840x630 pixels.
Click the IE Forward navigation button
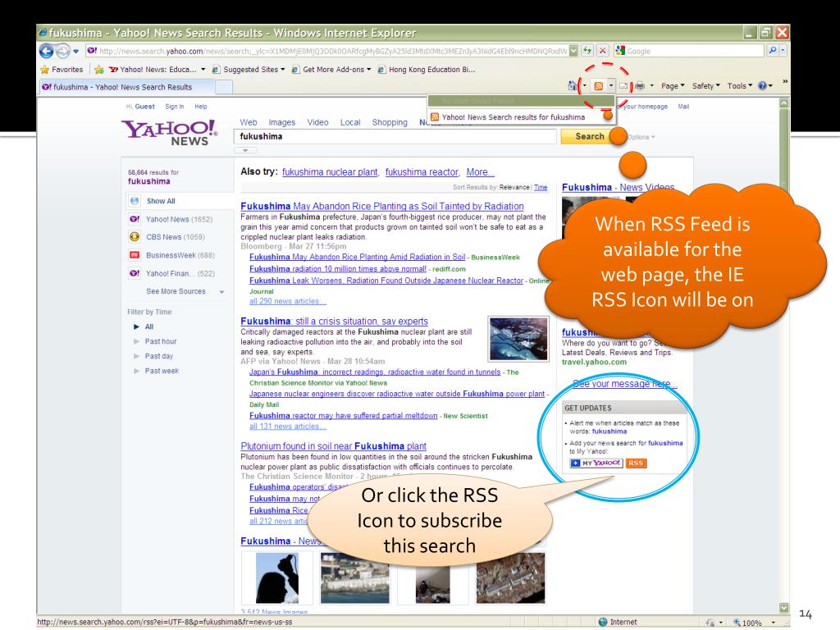pos(63,51)
